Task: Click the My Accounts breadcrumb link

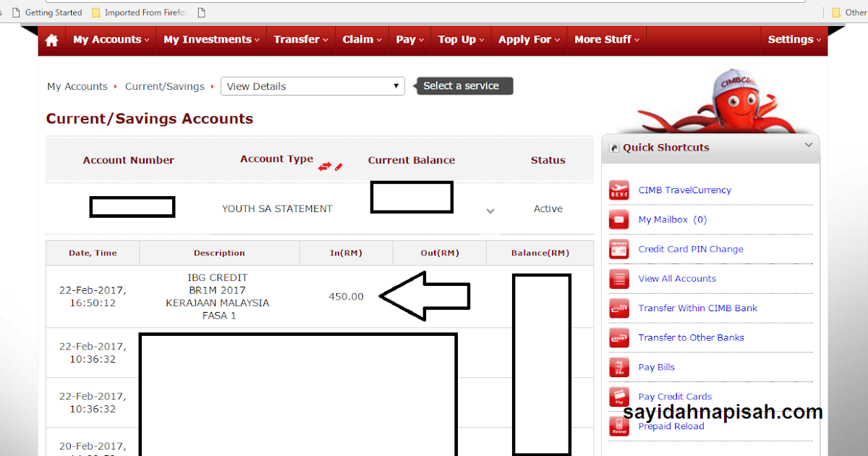Action: tap(77, 86)
